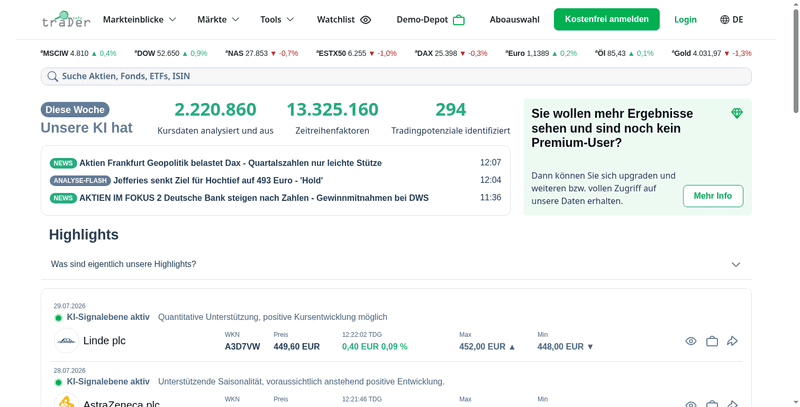Open Linde plc stock name

[104, 341]
